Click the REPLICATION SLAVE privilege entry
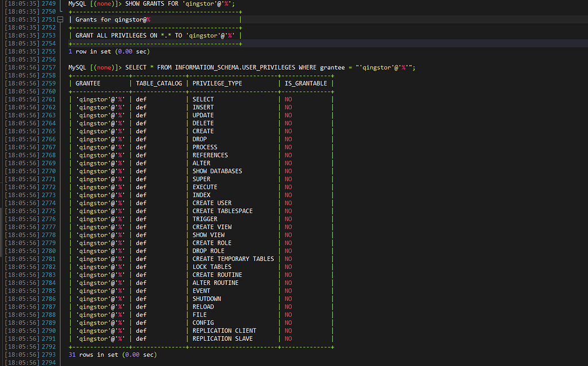588x366 pixels. pyautogui.click(x=222, y=339)
